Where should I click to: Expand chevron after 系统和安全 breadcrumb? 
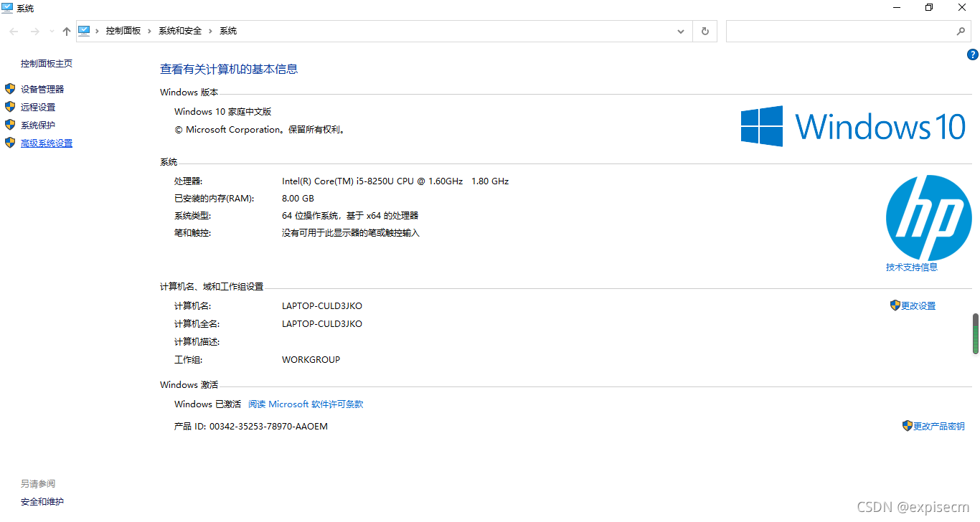pos(210,31)
